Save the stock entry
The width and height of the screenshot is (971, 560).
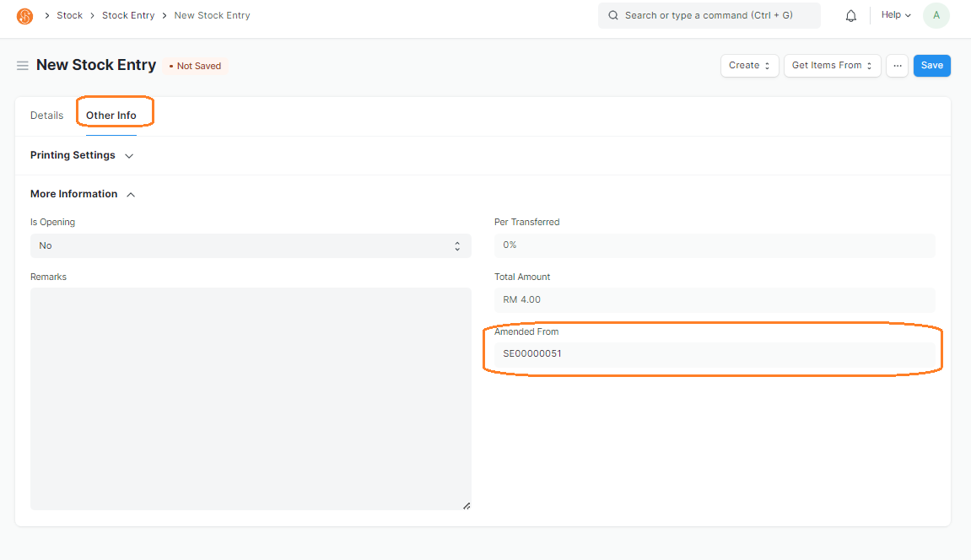click(931, 66)
